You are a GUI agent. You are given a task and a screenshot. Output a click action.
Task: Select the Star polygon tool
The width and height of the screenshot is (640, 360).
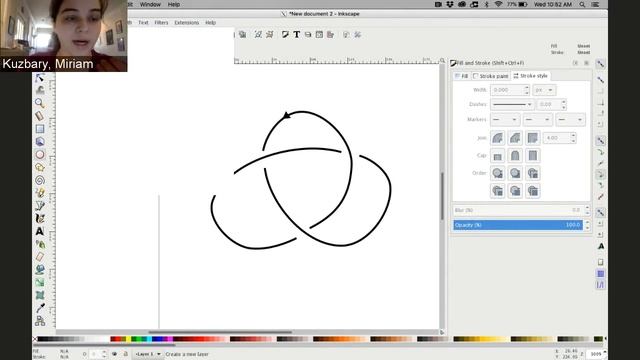click(40, 167)
